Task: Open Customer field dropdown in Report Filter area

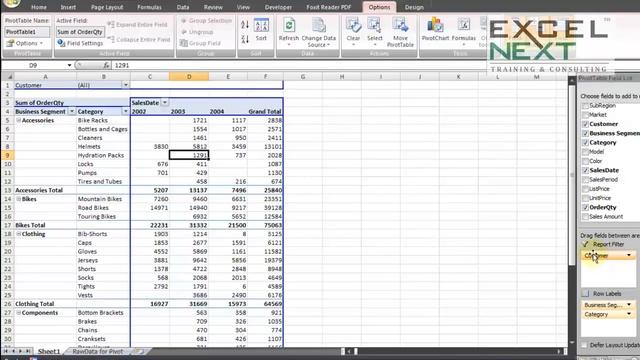Action: [x=629, y=256]
